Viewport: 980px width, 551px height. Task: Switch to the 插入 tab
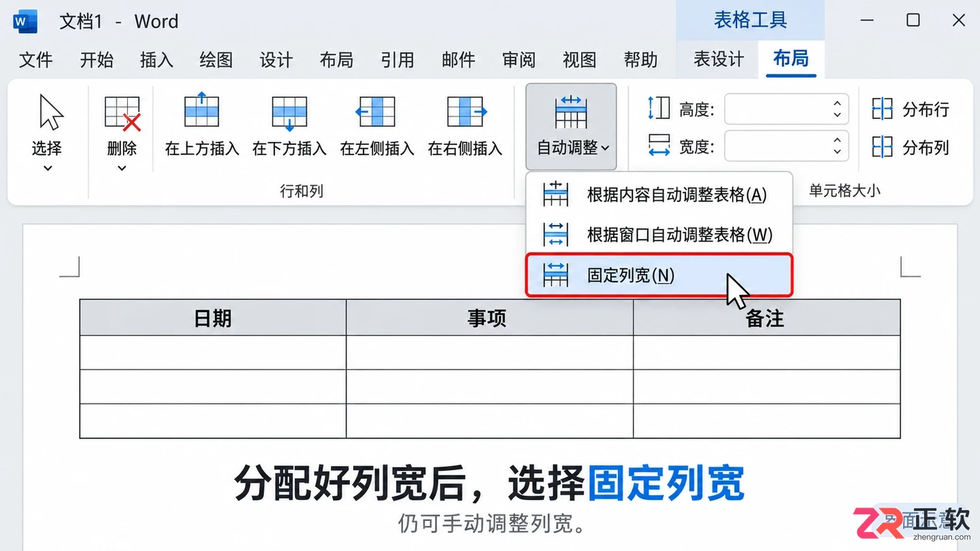[157, 60]
